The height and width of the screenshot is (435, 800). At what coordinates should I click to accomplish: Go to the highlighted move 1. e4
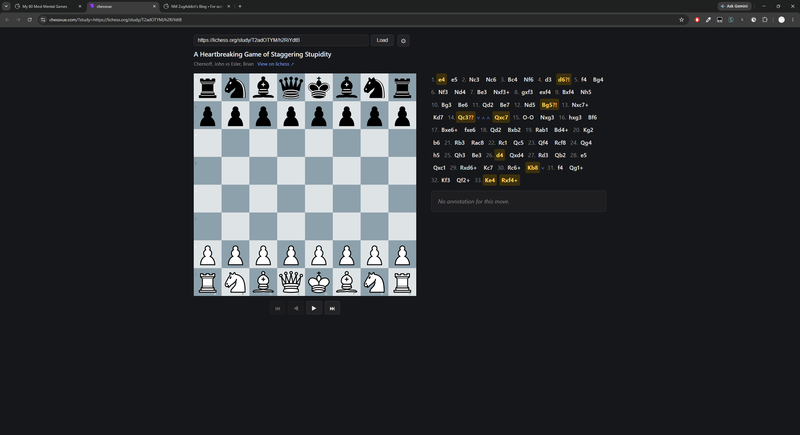click(x=441, y=80)
